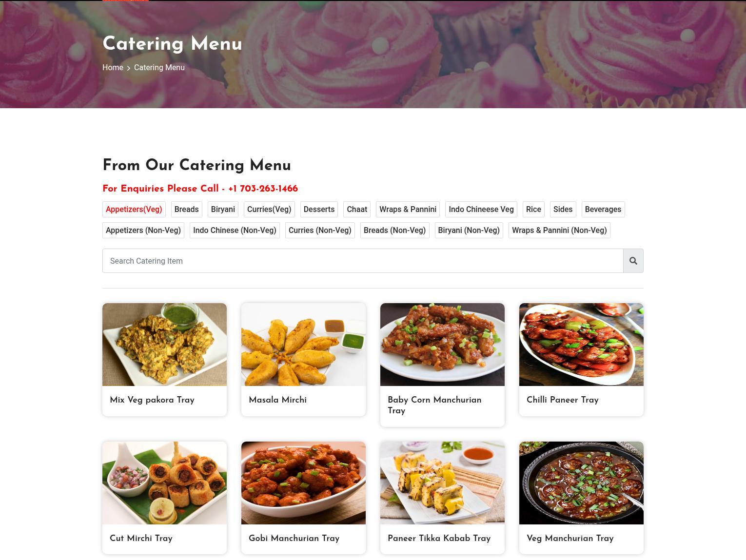
Task: Switch to the Breads category
Action: [x=186, y=210]
